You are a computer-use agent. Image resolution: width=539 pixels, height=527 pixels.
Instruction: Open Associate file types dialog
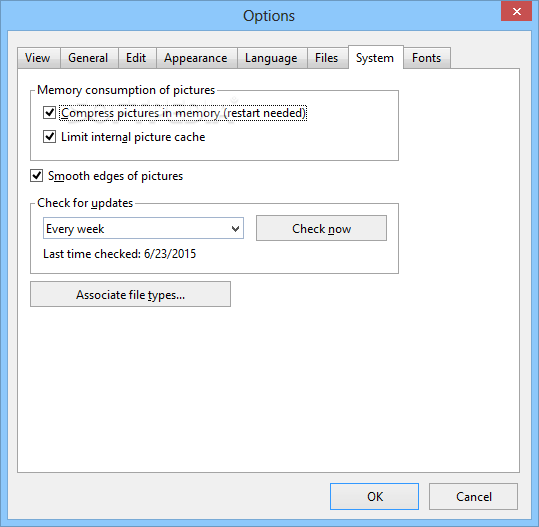[x=130, y=294]
